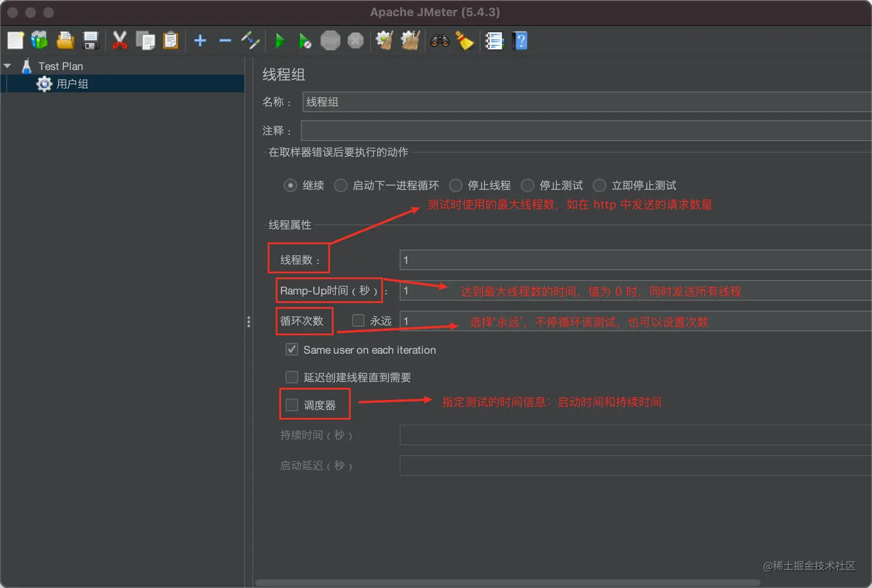
Task: Open the Function Helper dialog icon
Action: click(494, 40)
